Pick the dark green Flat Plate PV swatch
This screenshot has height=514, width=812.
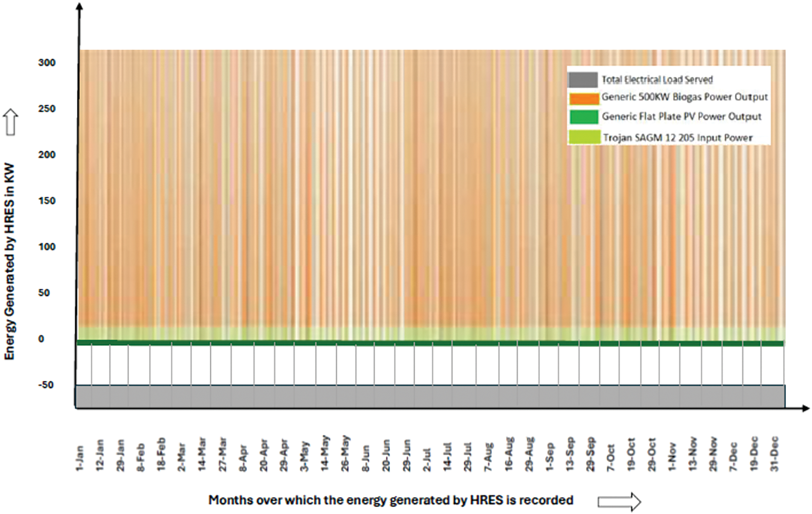point(584,117)
